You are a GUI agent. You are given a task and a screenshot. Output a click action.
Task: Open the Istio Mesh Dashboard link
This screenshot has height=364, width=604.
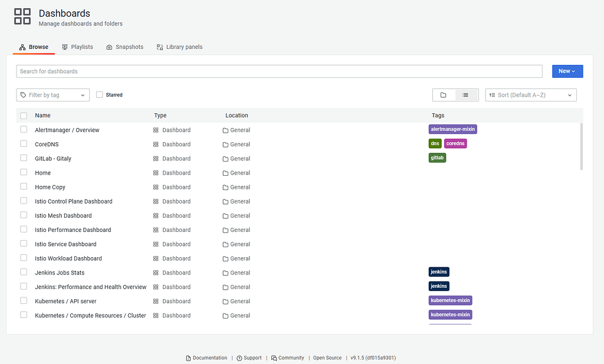63,216
